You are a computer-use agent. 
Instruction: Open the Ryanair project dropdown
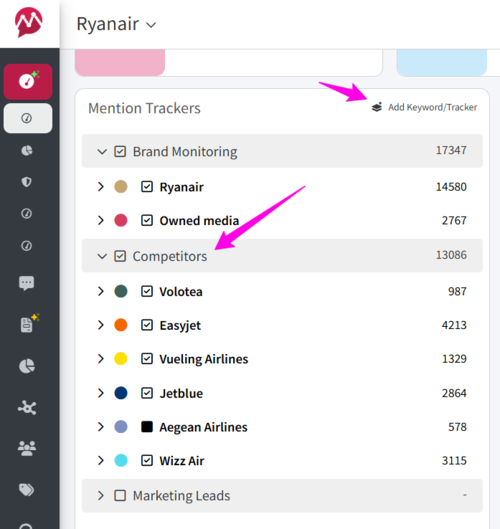pos(116,24)
